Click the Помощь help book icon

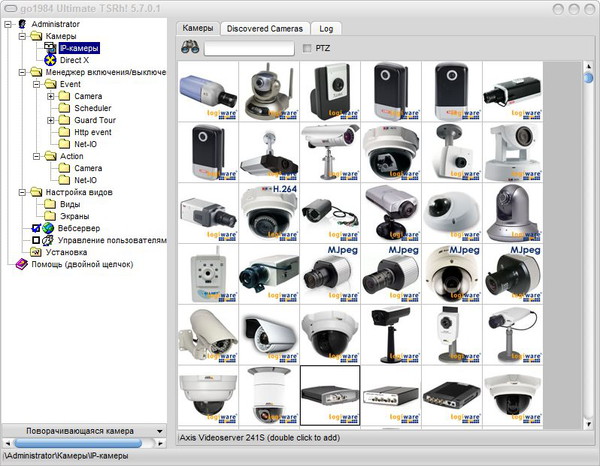[22, 264]
